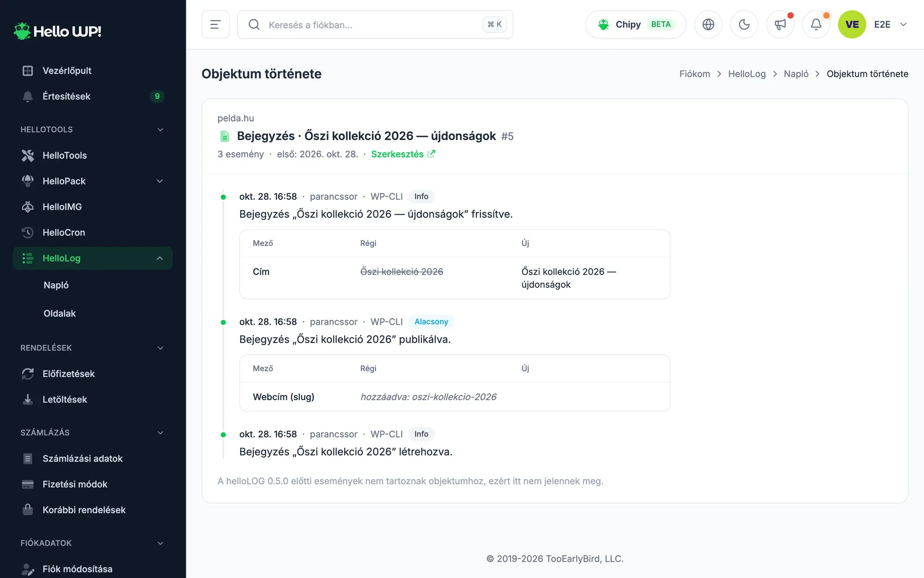Open Vezérlőpult dashboard in sidebar

pyautogui.click(x=92, y=70)
